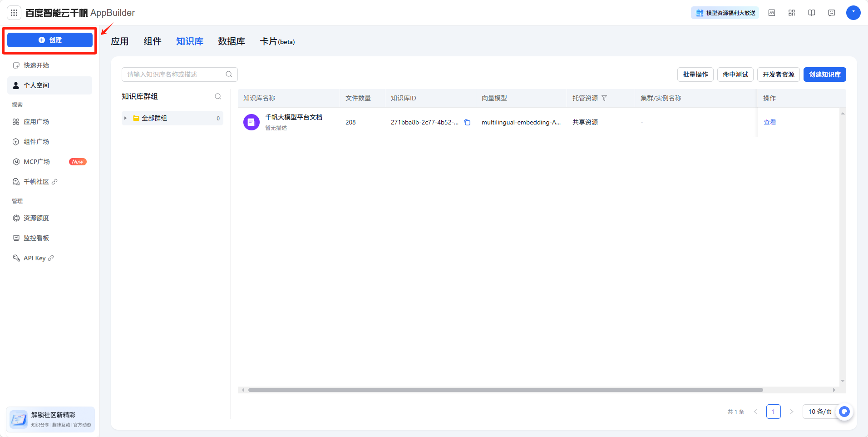Go to next page arrow
Image resolution: width=868 pixels, height=437 pixels.
[x=791, y=412]
